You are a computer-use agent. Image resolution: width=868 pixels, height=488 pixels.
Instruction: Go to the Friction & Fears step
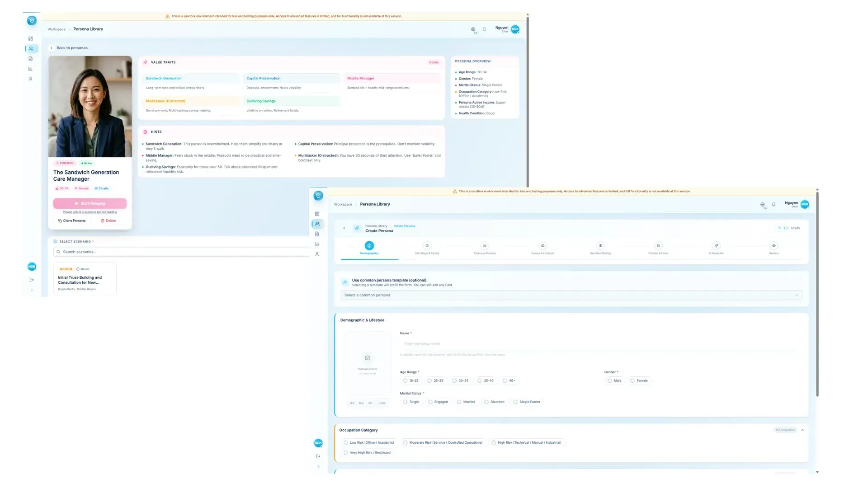coord(658,249)
